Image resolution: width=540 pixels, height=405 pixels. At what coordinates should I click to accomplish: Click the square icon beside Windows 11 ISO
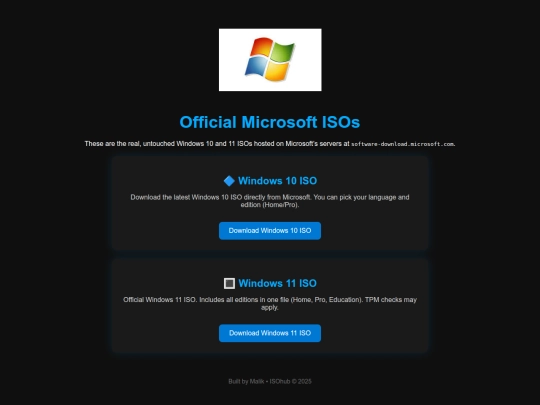tap(229, 283)
